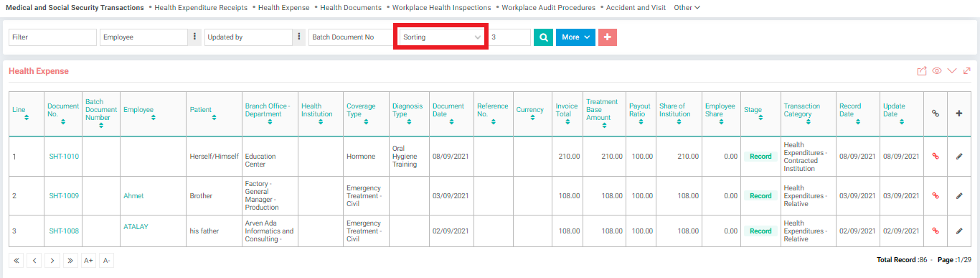Click Record stage badge for SHT-1009
The height and width of the screenshot is (278, 980).
coord(760,195)
